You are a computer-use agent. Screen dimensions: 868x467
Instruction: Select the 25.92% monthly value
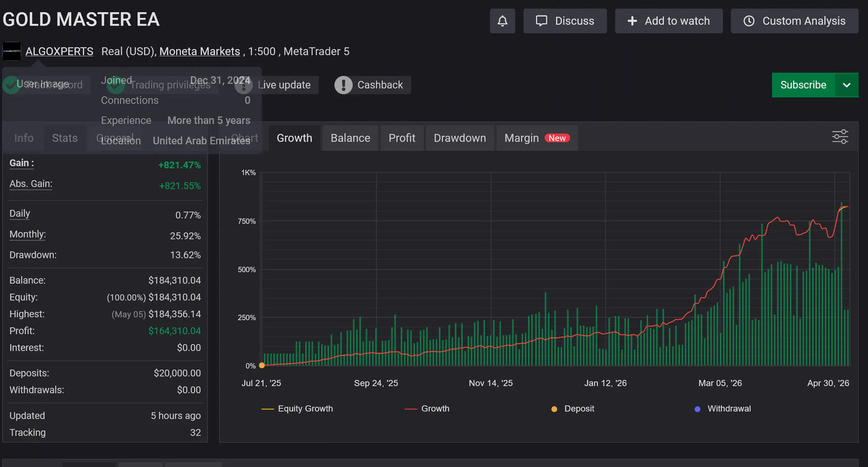186,236
